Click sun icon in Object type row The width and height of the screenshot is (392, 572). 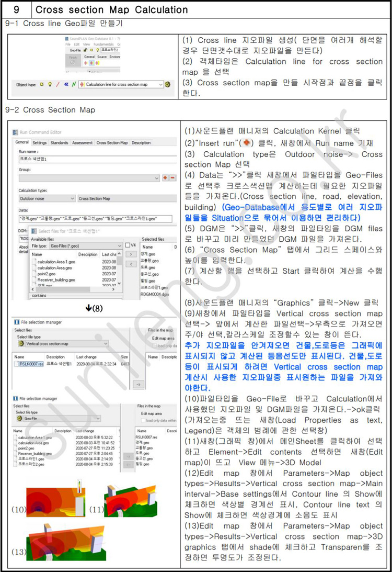coord(41,84)
